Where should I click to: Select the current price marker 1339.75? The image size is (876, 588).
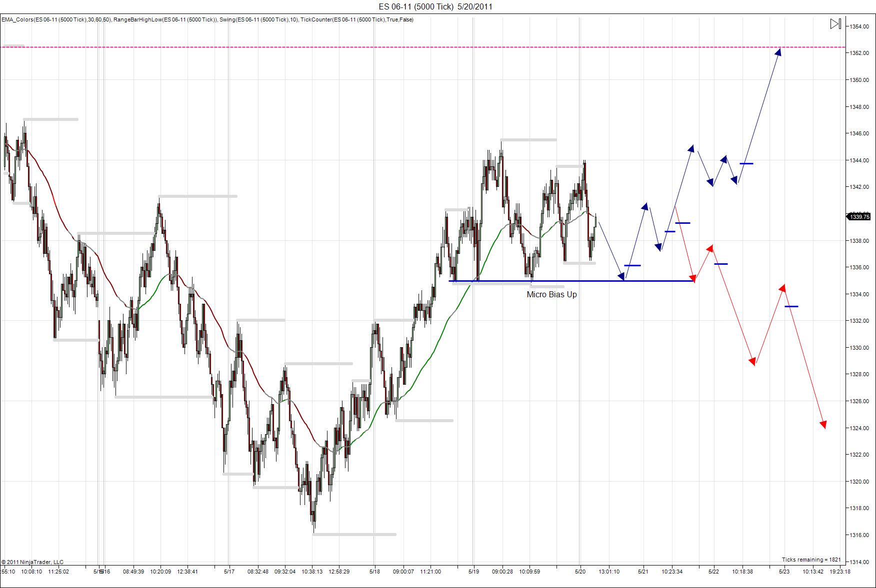(x=860, y=217)
